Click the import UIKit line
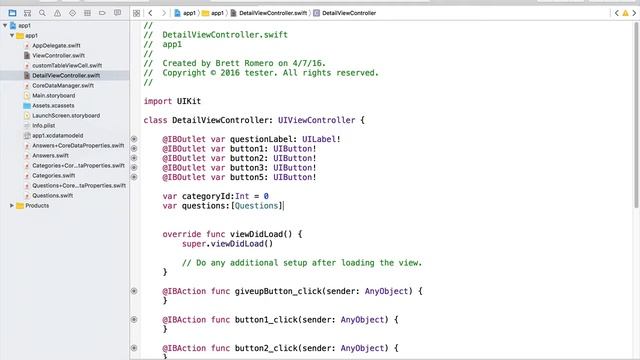The height and width of the screenshot is (360, 640). click(172, 101)
